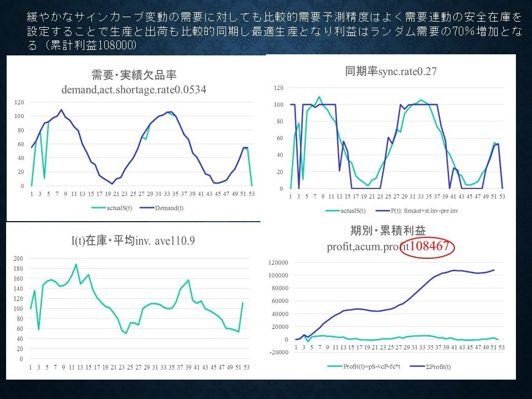Click the -20000 axis label on the profit chart
The image size is (532, 399).
click(x=278, y=352)
